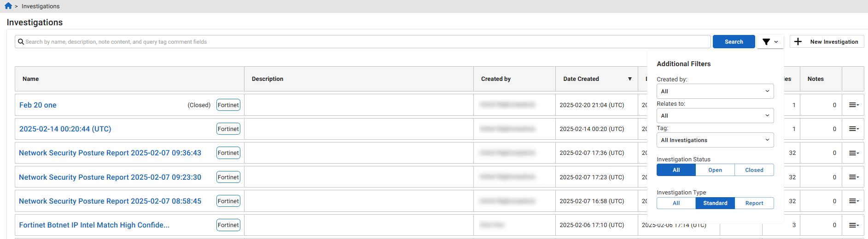Expand the Created by dropdown
The width and height of the screenshot is (868, 239).
click(715, 91)
